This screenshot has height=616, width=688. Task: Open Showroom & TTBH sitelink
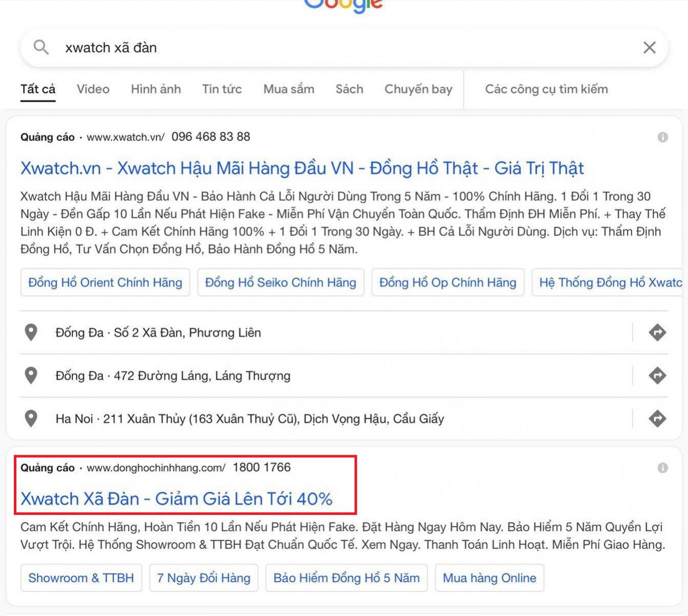(x=81, y=578)
